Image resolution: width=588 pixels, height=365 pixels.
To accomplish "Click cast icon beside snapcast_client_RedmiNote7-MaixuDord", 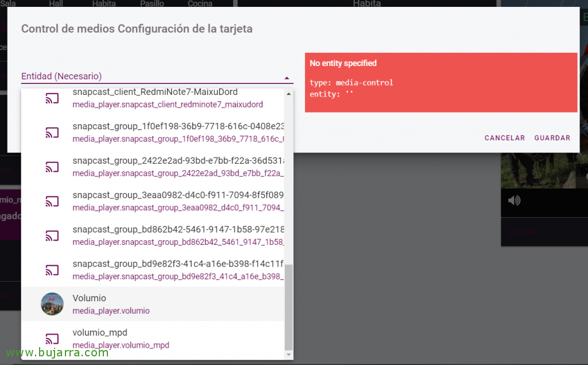I will 52,99.
